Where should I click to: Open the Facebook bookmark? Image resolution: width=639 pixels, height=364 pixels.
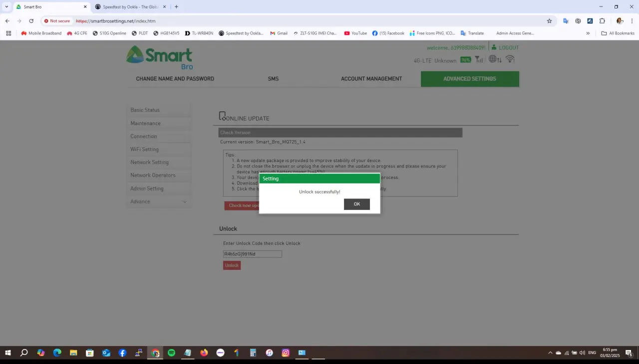pos(388,33)
